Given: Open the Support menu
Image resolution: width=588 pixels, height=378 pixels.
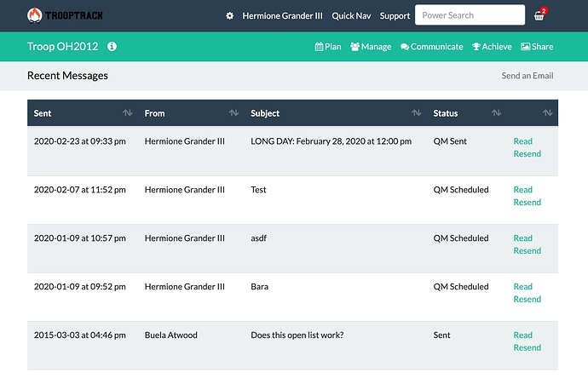Looking at the screenshot, I should point(395,15).
